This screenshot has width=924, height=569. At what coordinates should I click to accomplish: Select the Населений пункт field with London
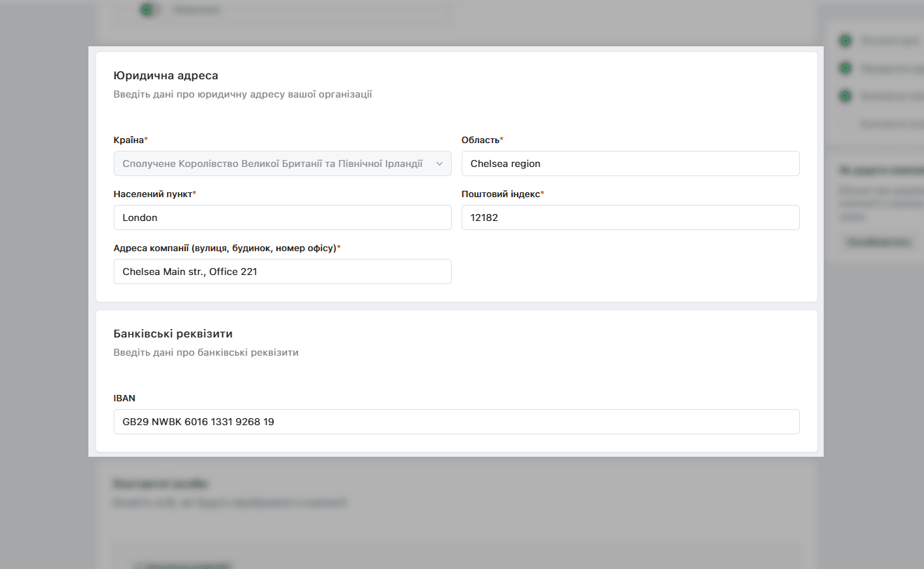pyautogui.click(x=282, y=217)
